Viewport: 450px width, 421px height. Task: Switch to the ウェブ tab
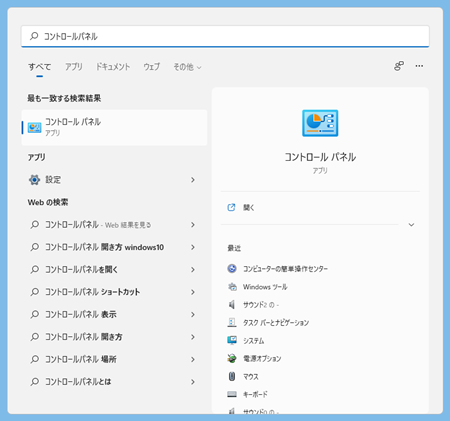pos(152,67)
